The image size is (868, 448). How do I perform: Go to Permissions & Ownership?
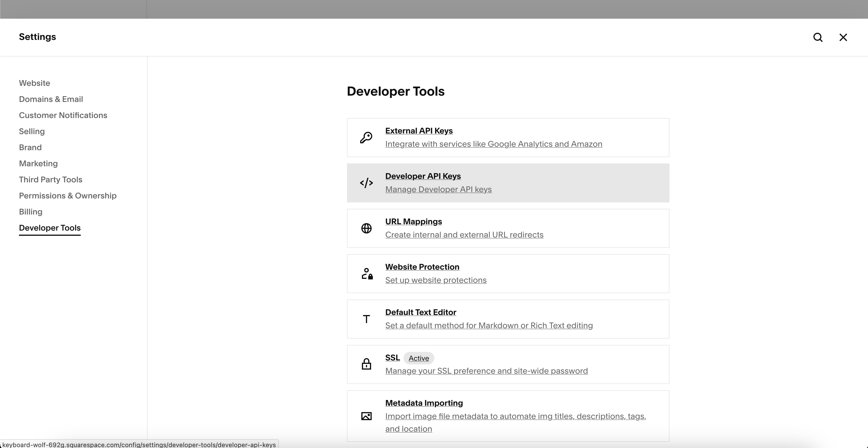coord(68,196)
